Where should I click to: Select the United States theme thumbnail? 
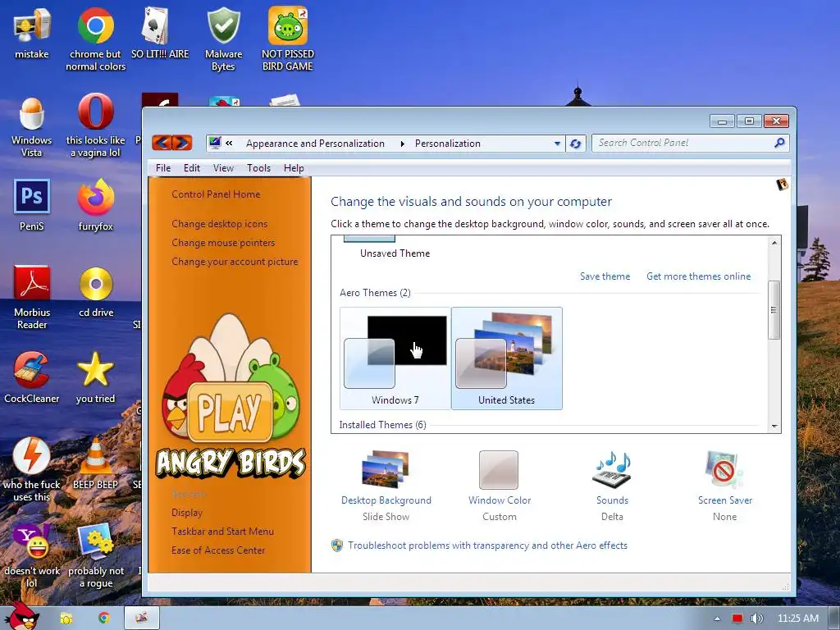click(507, 358)
